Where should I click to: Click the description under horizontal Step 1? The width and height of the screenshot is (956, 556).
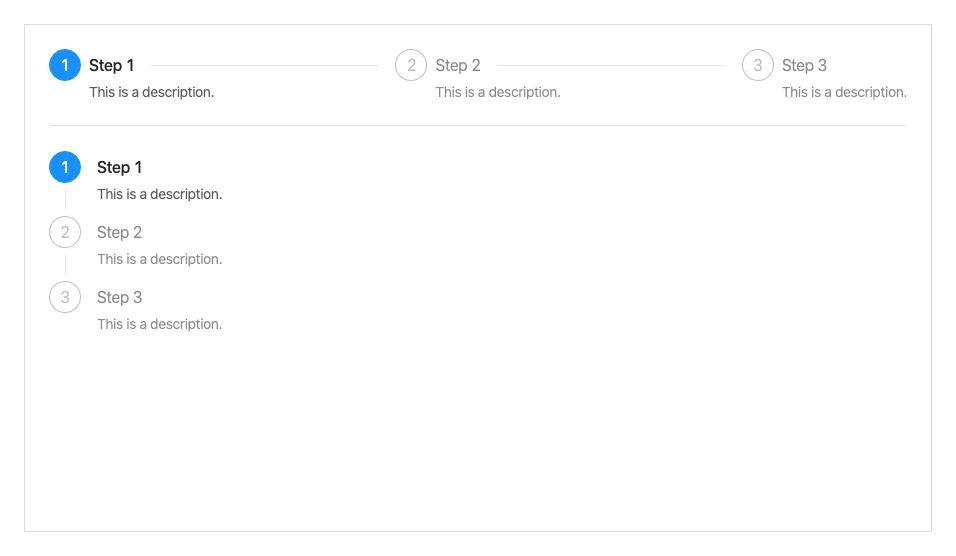[x=151, y=92]
